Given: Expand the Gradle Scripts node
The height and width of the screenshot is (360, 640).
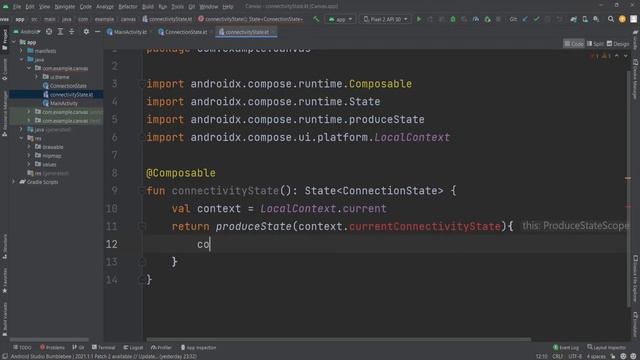Looking at the screenshot, I should point(14,182).
